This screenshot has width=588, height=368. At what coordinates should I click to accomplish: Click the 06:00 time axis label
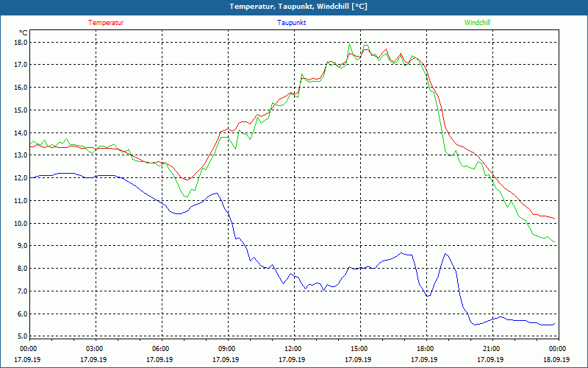161,348
